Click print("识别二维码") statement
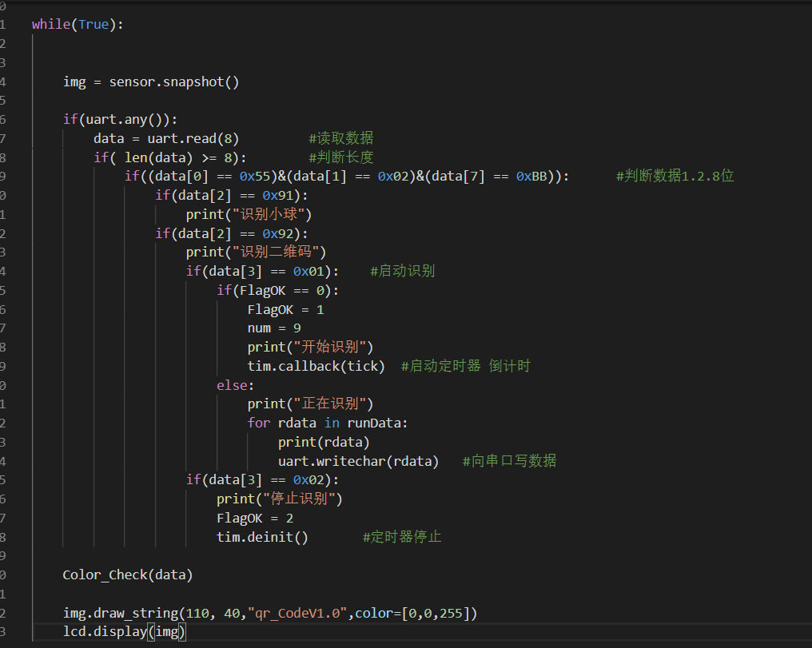 [256, 252]
